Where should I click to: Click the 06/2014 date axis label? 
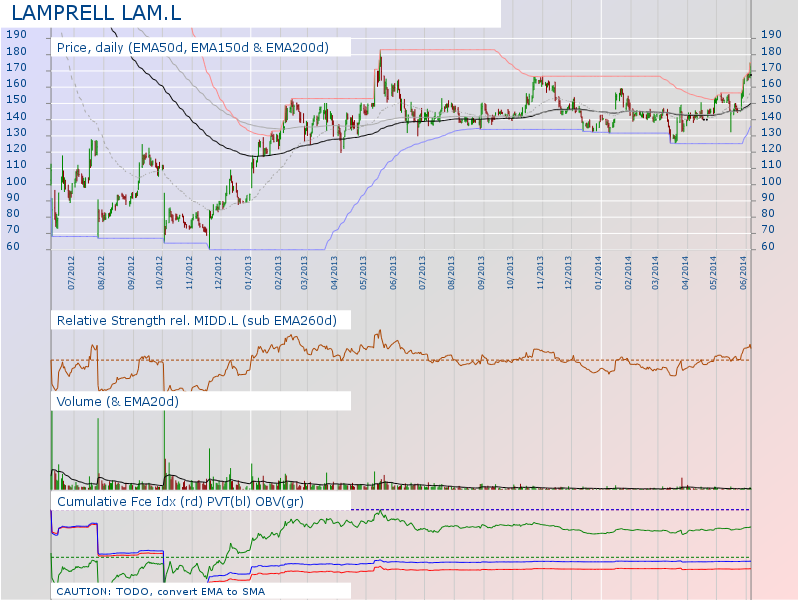744,273
